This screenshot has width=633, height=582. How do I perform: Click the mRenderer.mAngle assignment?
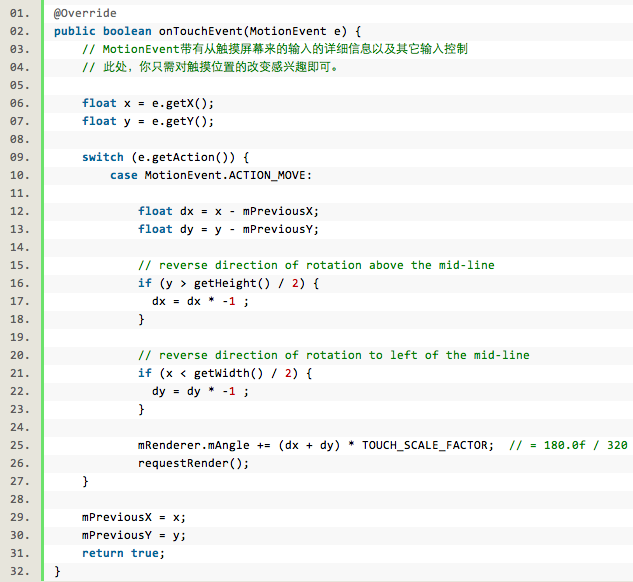[316, 445]
